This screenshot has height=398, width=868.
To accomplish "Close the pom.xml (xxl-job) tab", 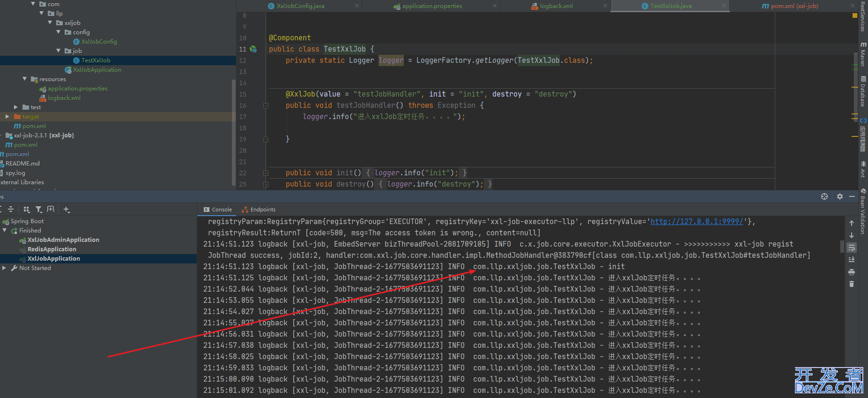I will 853,6.
